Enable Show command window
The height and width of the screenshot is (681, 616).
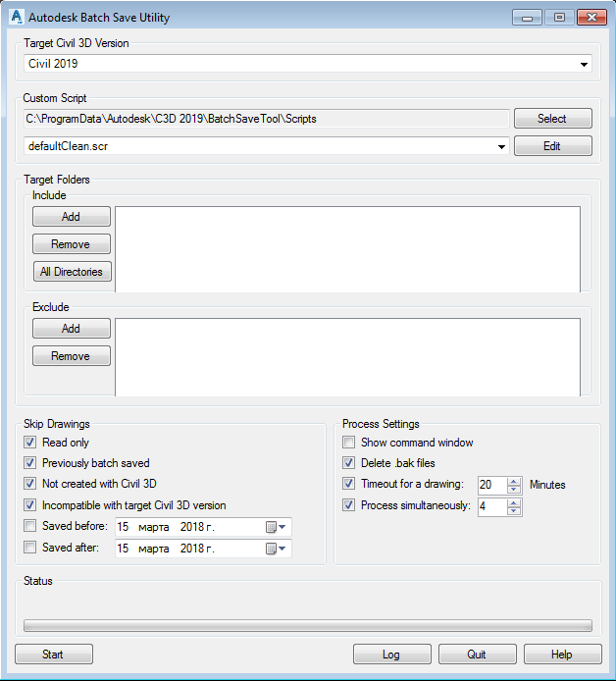[348, 443]
